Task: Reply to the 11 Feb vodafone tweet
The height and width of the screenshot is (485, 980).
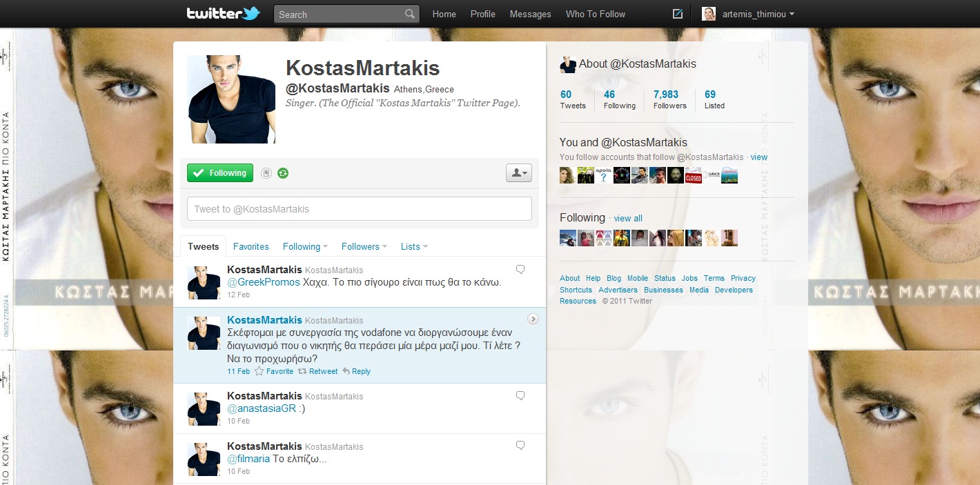Action: (356, 371)
